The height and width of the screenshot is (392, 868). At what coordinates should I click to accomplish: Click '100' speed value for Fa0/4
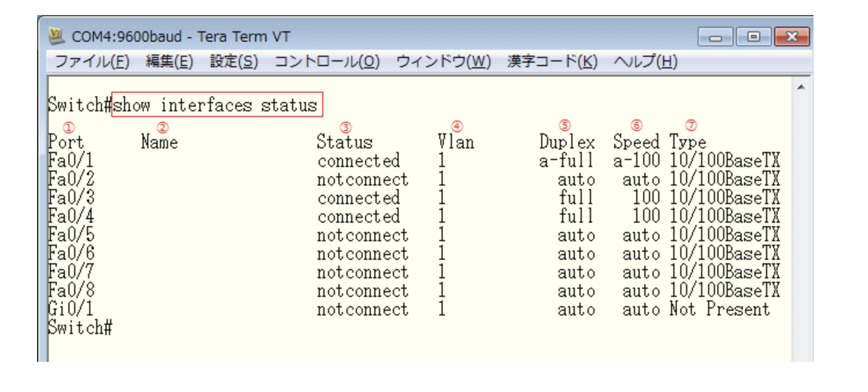[646, 216]
